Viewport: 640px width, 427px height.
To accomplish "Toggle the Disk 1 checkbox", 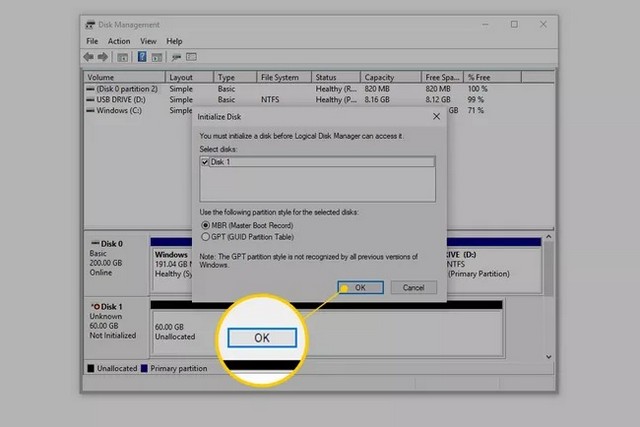I will (205, 162).
